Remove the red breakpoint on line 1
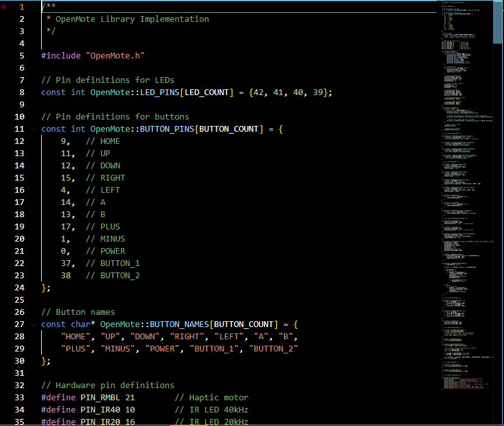 pos(4,7)
